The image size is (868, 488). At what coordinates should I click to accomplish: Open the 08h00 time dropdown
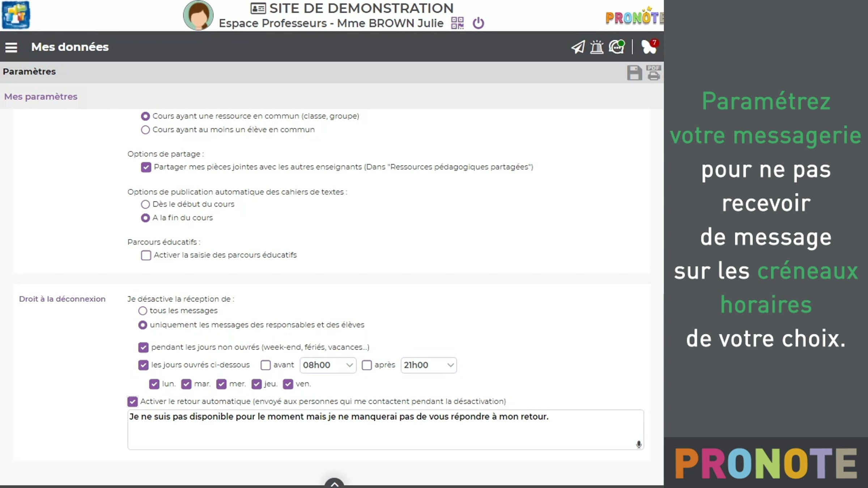pos(328,365)
